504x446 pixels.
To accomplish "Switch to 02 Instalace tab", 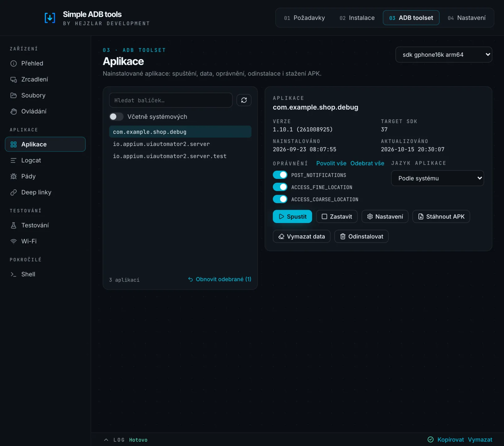I will 357,18.
